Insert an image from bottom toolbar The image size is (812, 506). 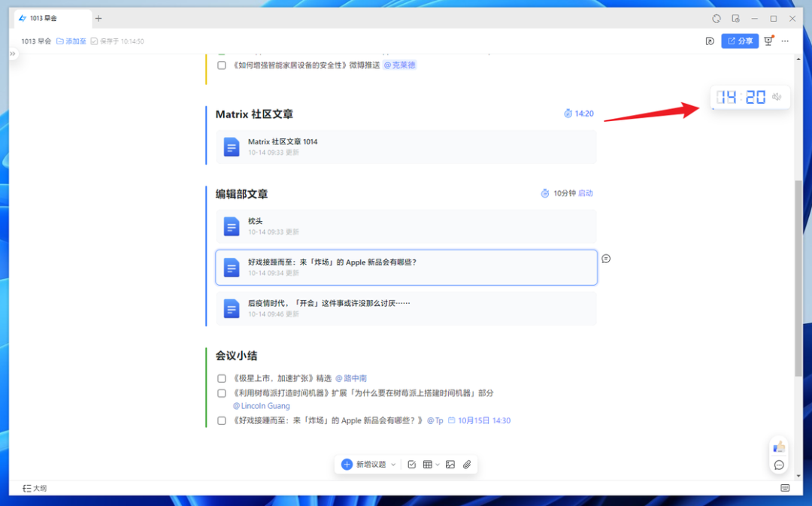pos(450,465)
